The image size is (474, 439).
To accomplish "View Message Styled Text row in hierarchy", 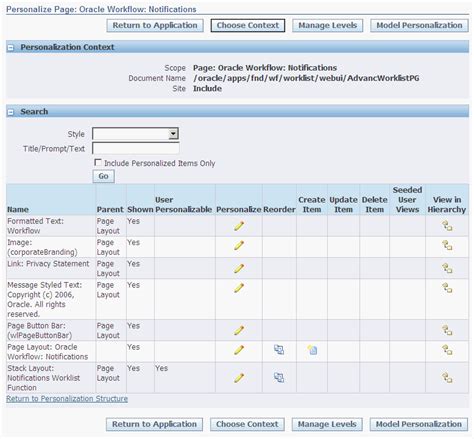I will pyautogui.click(x=447, y=288).
